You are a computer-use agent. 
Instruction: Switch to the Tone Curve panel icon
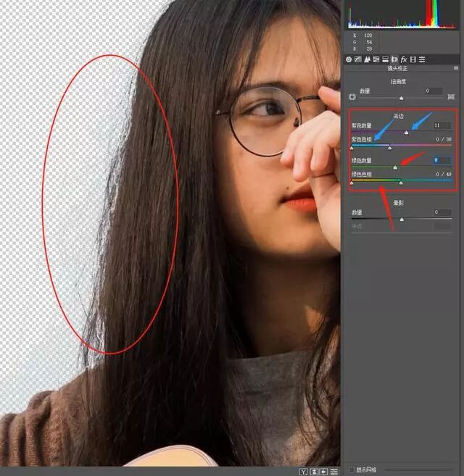pos(358,59)
